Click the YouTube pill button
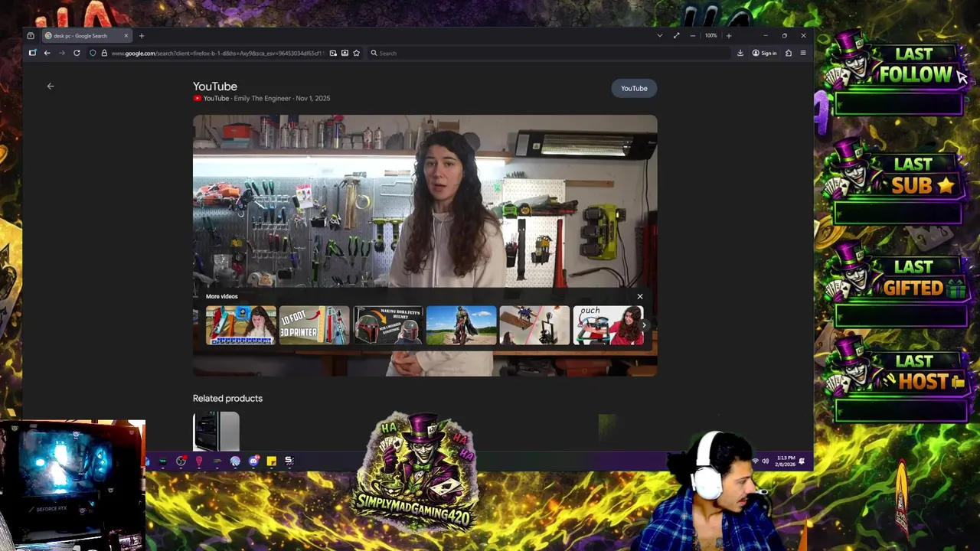Image resolution: width=980 pixels, height=551 pixels. pos(634,88)
